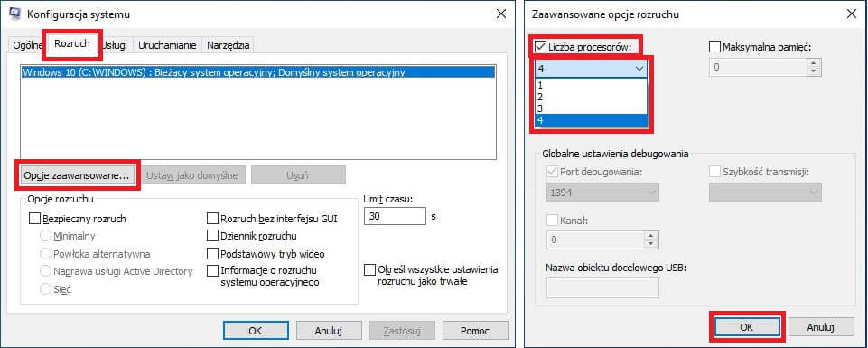Open the Narzędzia tab

click(229, 45)
